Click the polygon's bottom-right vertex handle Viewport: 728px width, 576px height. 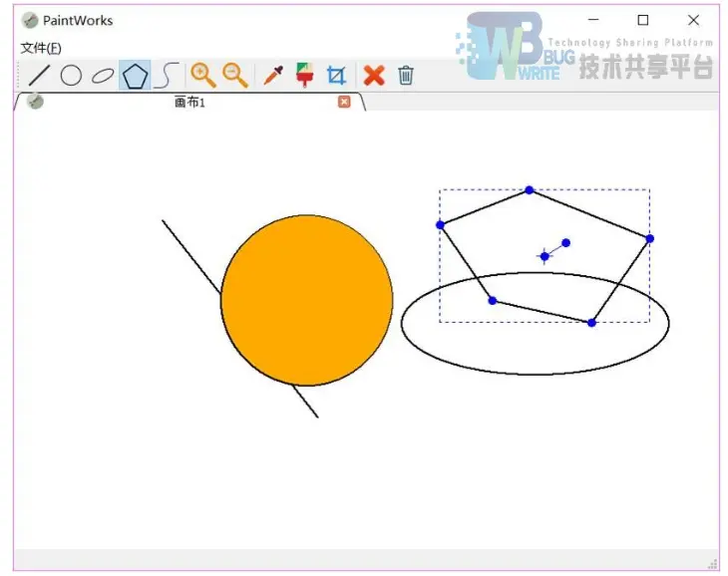point(591,323)
